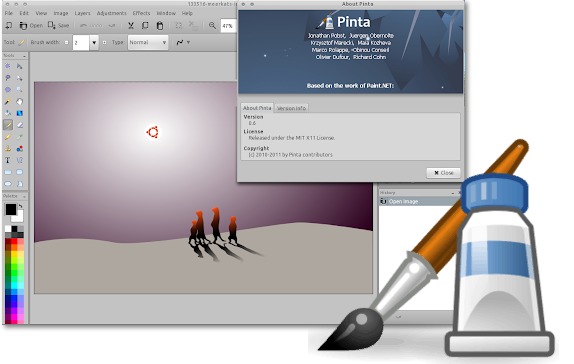Click the Undo button
Image resolution: width=574 pixels, height=364 pixels.
(91, 25)
